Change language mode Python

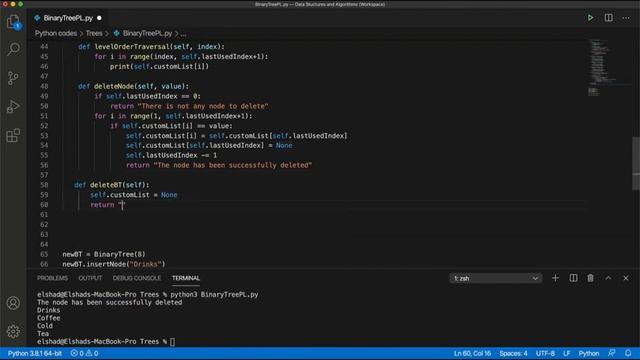click(589, 353)
